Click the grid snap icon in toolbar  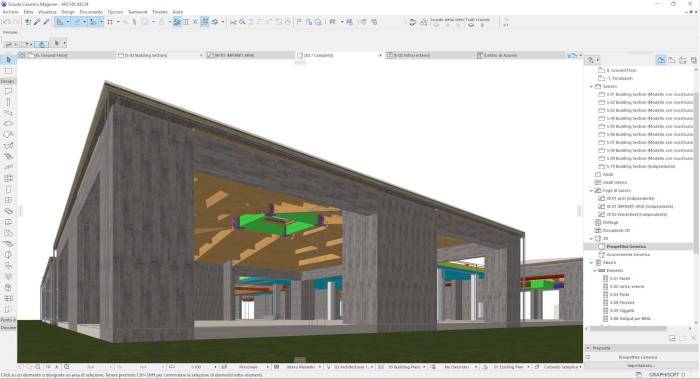110,22
